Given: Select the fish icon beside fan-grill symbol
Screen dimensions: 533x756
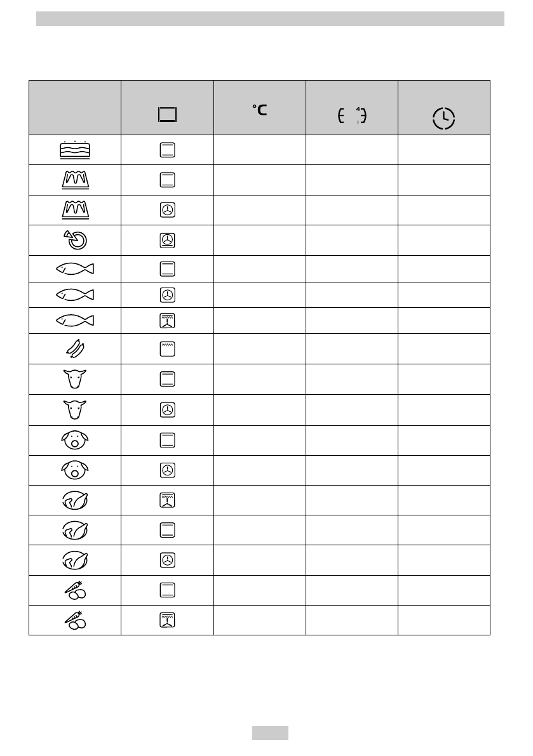Looking at the screenshot, I should point(75,321).
